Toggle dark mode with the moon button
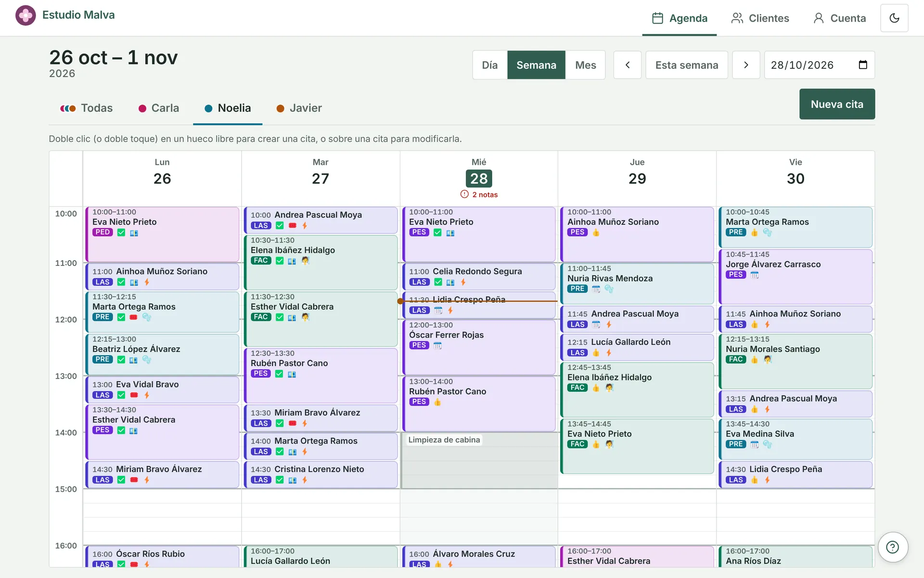Viewport: 924px width, 578px height. (894, 18)
